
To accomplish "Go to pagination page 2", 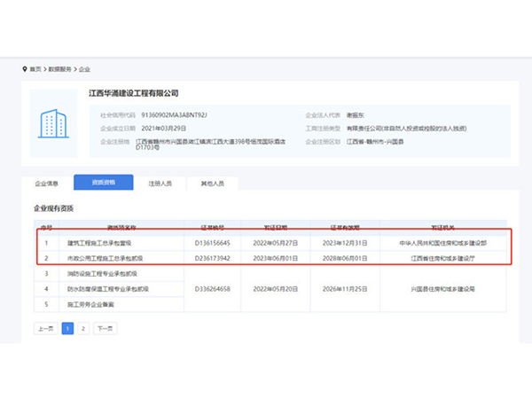I will point(83,328).
